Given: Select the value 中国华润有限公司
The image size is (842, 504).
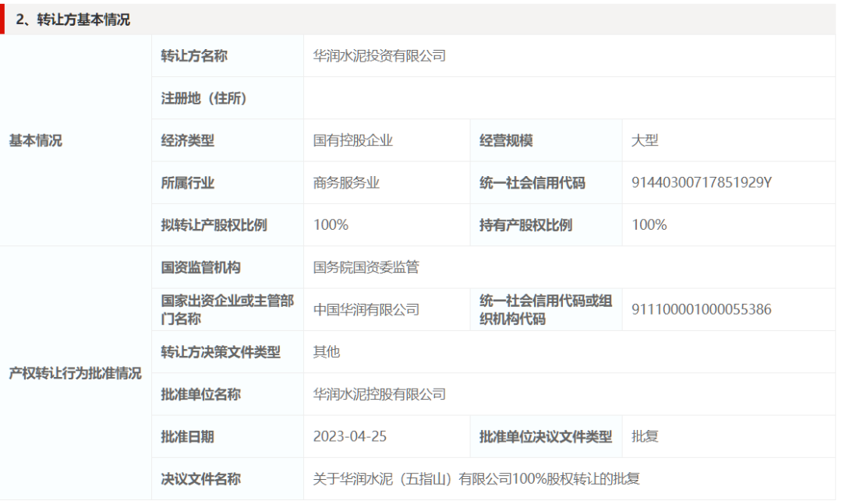Looking at the screenshot, I should 366,310.
